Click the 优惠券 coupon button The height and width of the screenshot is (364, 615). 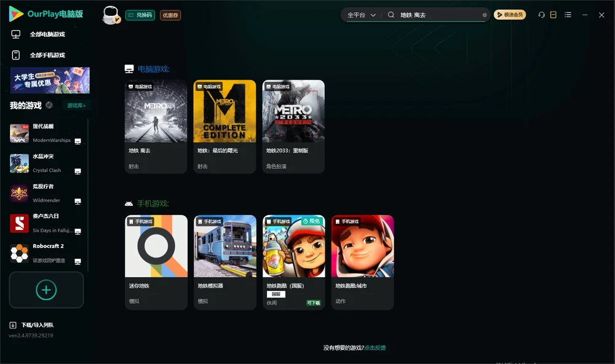pos(170,15)
